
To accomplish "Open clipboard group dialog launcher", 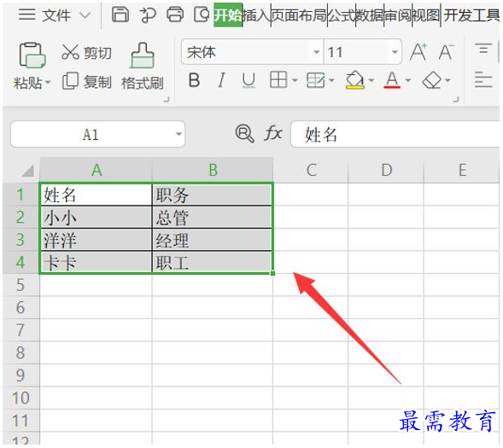I will pyautogui.click(x=167, y=99).
